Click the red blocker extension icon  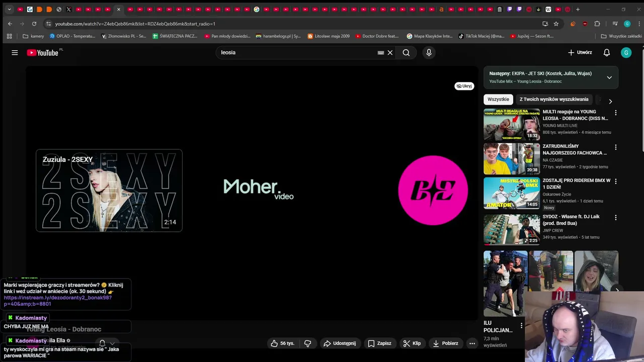coord(585,24)
